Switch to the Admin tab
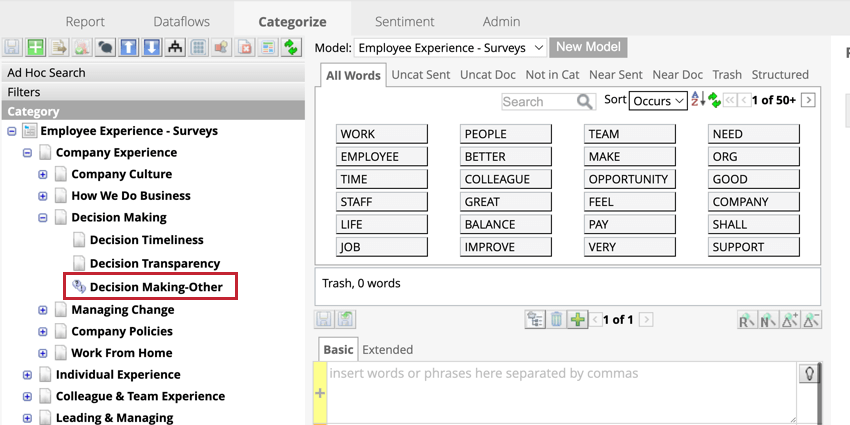Image resolution: width=850 pixels, height=425 pixels. click(x=501, y=22)
